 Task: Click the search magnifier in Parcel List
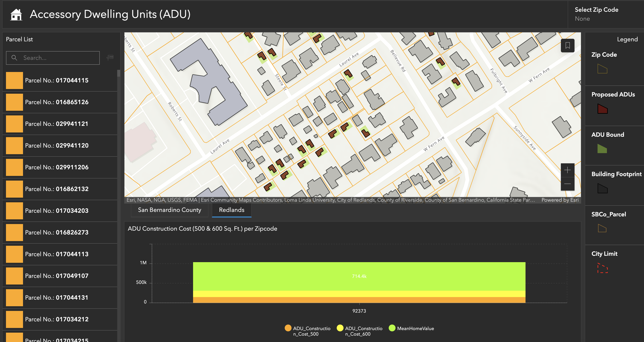14,58
